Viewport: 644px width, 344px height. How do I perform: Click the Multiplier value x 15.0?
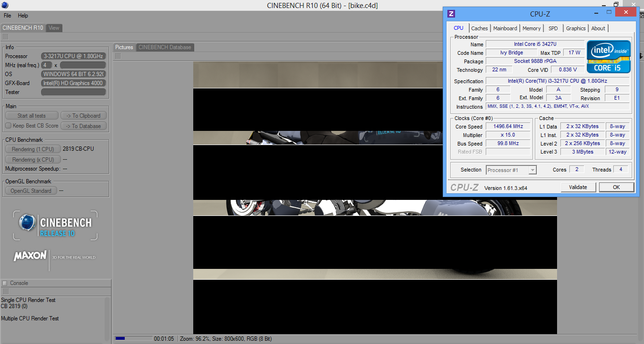pos(508,135)
